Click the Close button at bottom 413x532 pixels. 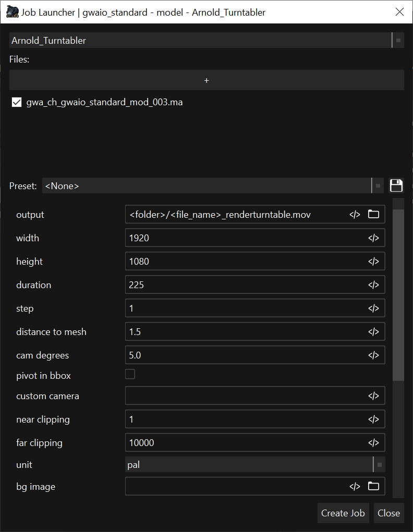point(388,513)
